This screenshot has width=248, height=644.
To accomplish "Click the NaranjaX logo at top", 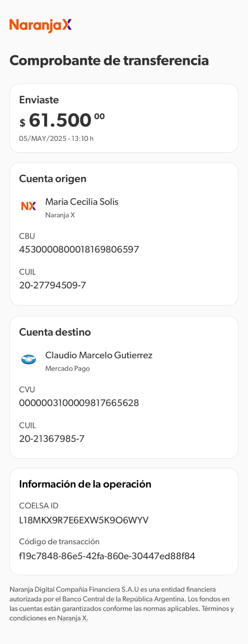I will (x=40, y=25).
